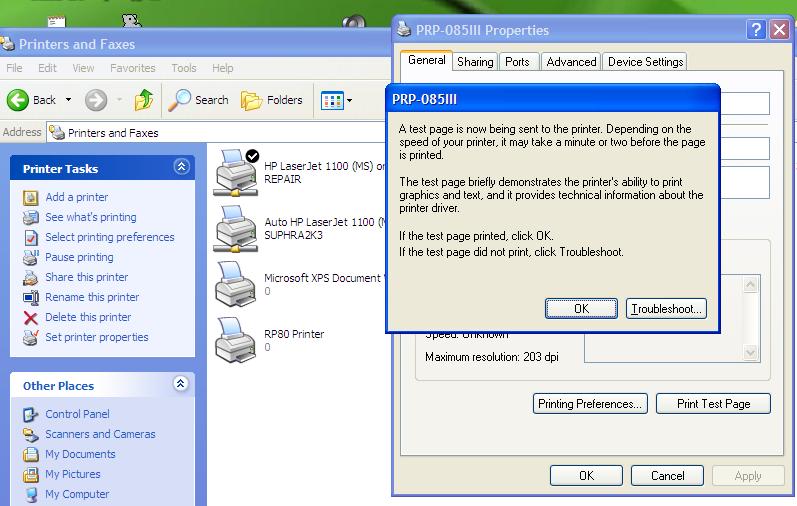Click the Pause printing link
The width and height of the screenshot is (797, 506).
[x=79, y=257]
